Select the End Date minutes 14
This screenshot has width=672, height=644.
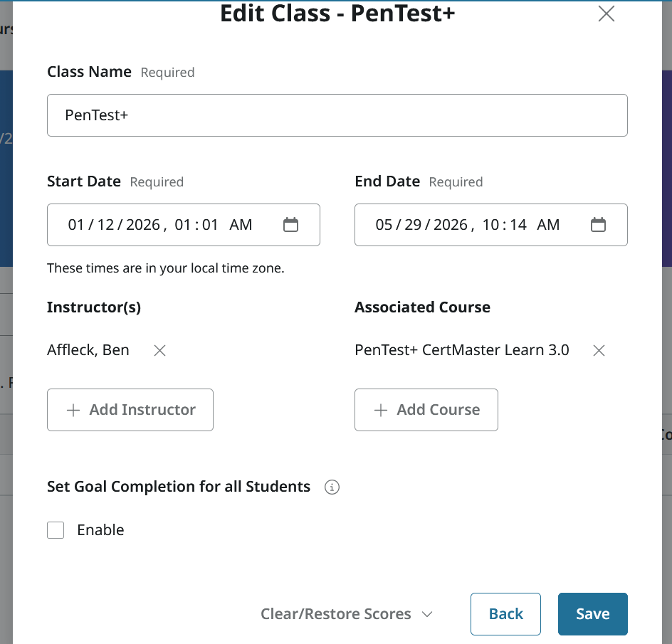518,225
